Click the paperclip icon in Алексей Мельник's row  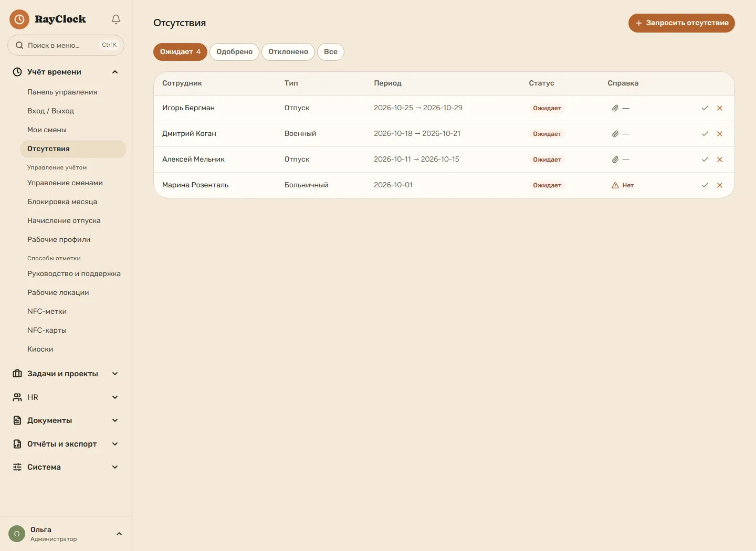tap(615, 160)
